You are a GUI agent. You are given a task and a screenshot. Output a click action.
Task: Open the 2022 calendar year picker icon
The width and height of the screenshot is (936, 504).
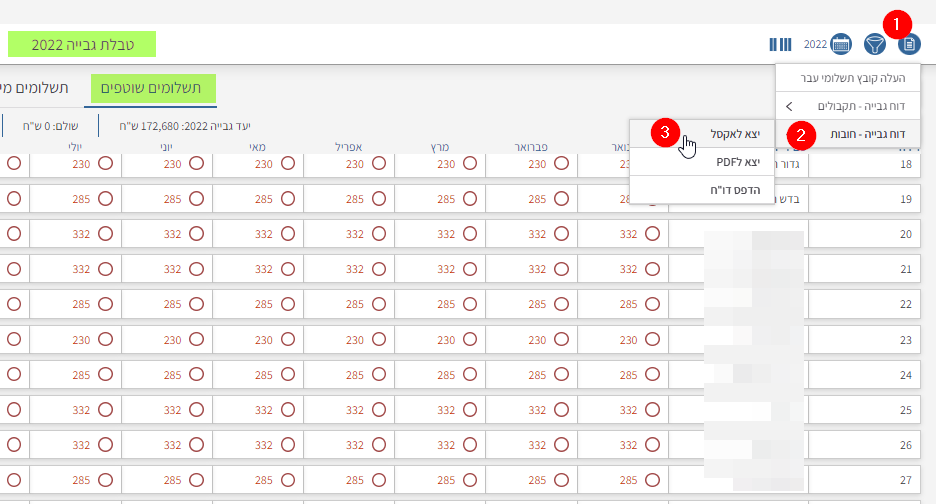pyautogui.click(x=841, y=44)
